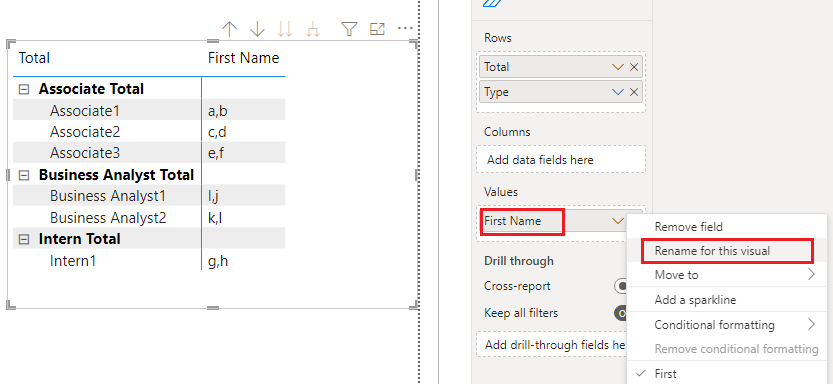Click the focus mode icon

pyautogui.click(x=377, y=29)
